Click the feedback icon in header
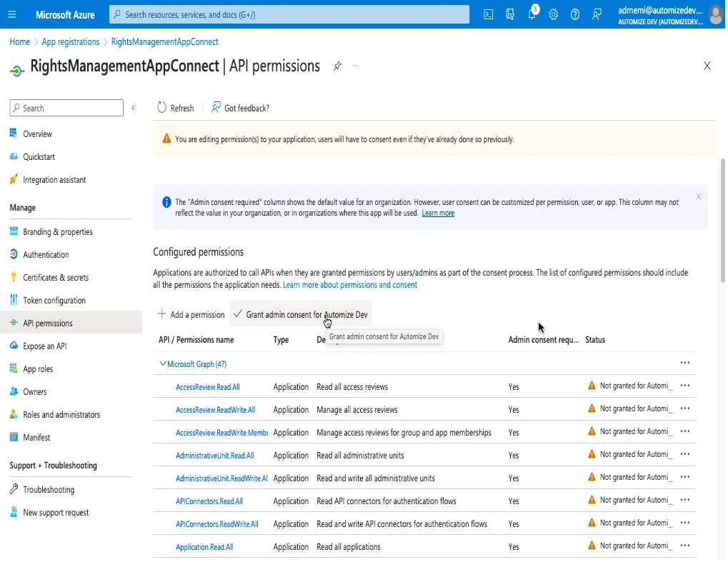This screenshot has height=567, width=728. pyautogui.click(x=597, y=14)
